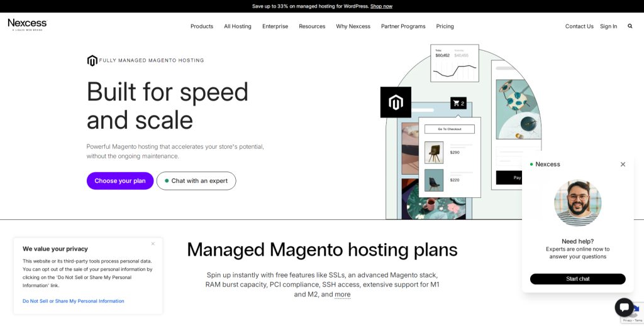This screenshot has width=644, height=326.
Task: Click the small Magento icon beside heading
Action: [92, 60]
